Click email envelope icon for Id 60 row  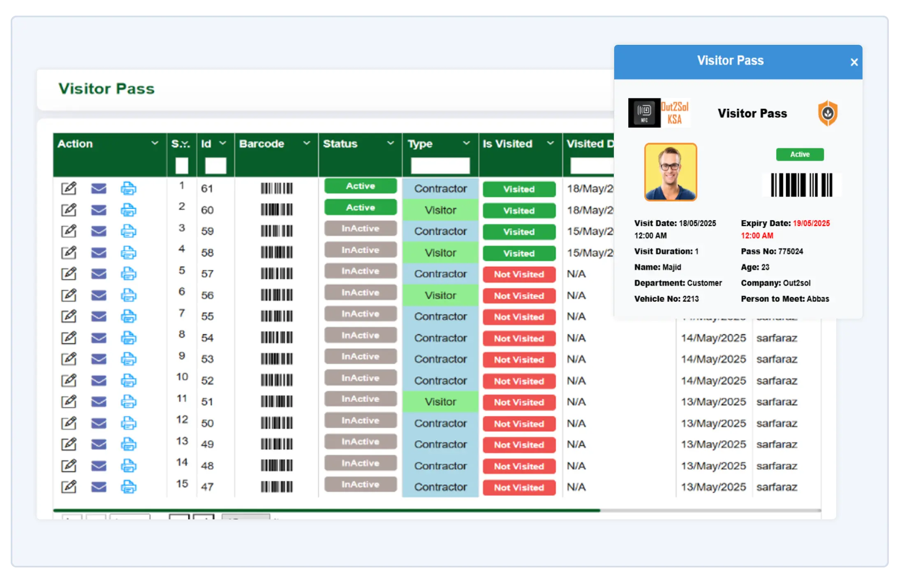coord(99,210)
